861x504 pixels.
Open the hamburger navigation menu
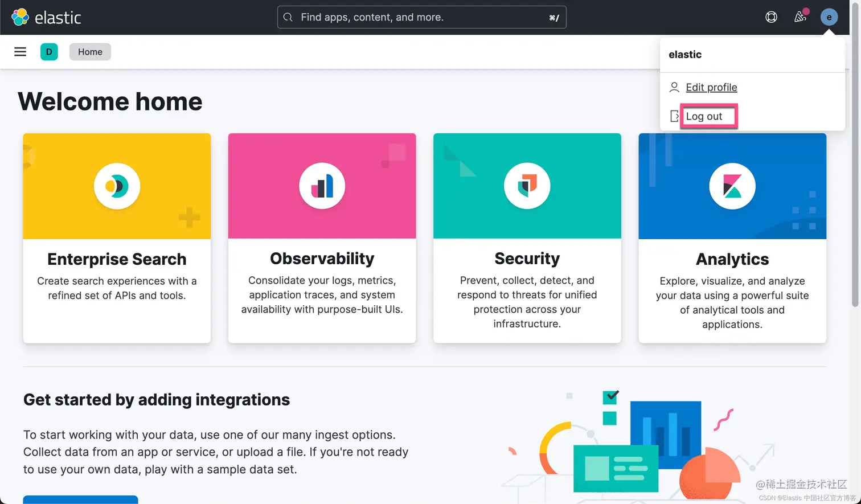click(20, 52)
